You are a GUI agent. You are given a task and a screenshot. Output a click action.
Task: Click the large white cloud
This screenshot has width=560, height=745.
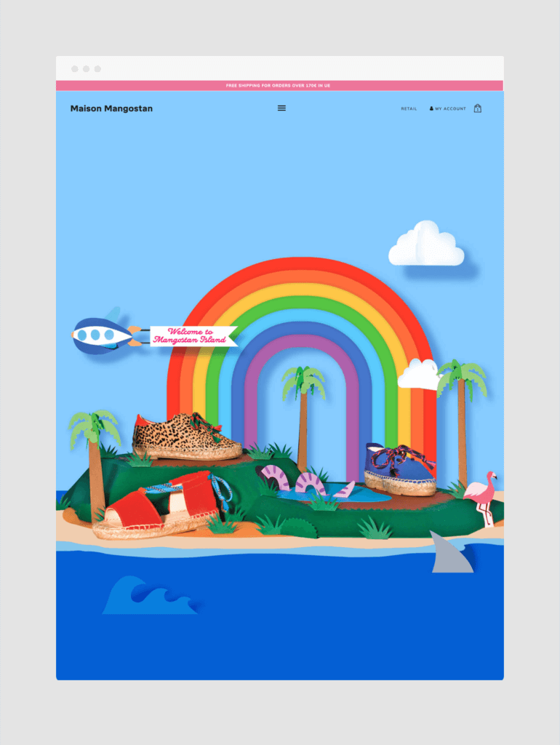[426, 244]
